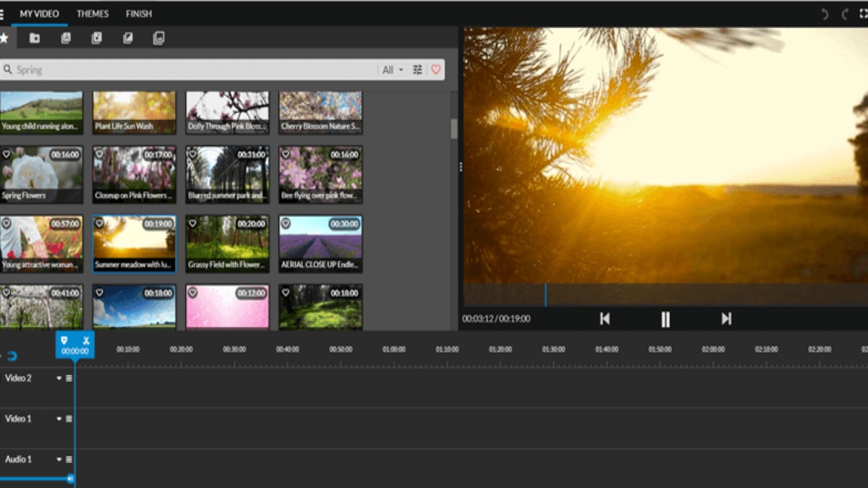The height and width of the screenshot is (488, 868).
Task: Favorite the Spring Flowers clip with its heart
Action: click(7, 154)
